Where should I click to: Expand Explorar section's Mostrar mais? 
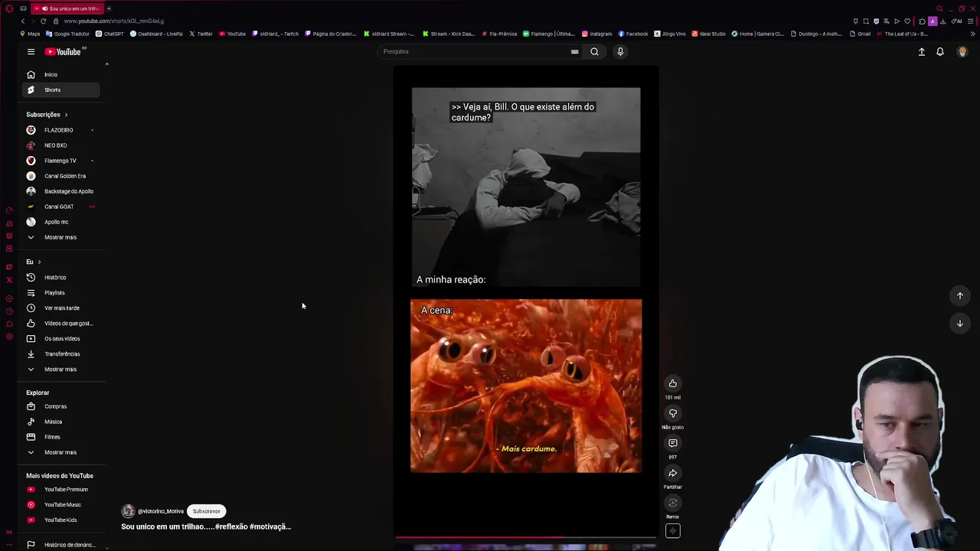click(x=60, y=452)
